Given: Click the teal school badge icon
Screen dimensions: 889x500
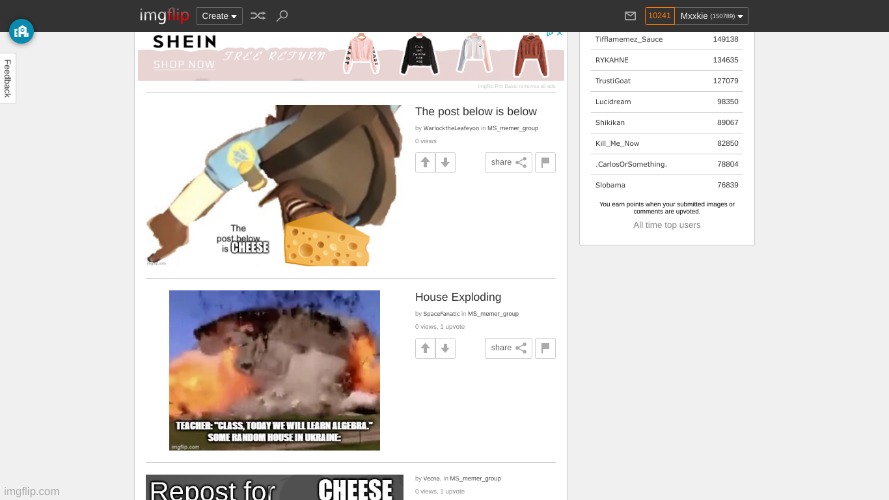Looking at the screenshot, I should click(x=22, y=31).
